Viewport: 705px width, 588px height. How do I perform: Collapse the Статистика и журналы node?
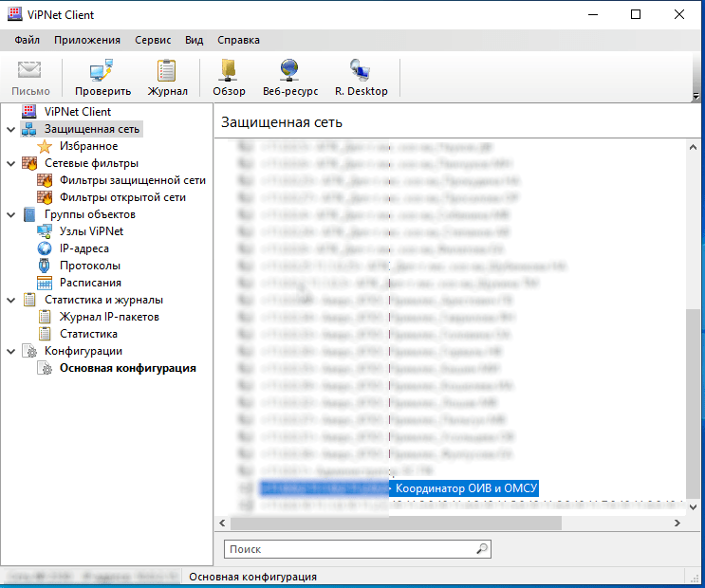tap(10, 301)
